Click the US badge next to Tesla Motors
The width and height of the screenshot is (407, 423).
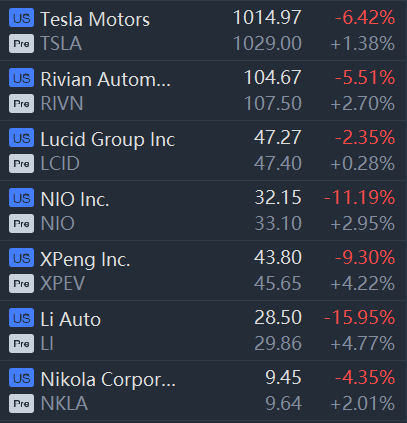[x=21, y=18]
